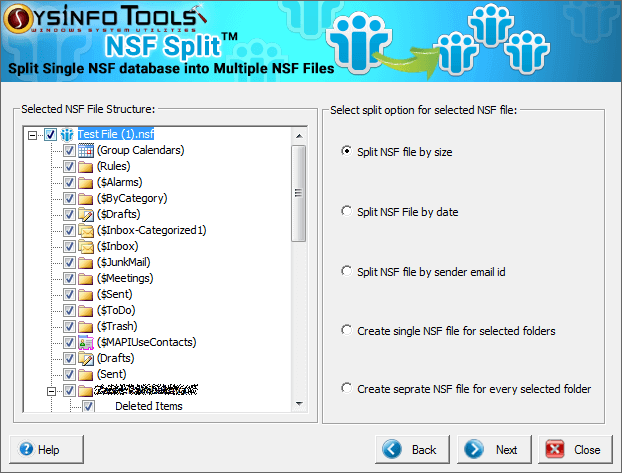The width and height of the screenshot is (622, 473).
Task: Click the folder icon next to (Rules)
Action: click(85, 167)
